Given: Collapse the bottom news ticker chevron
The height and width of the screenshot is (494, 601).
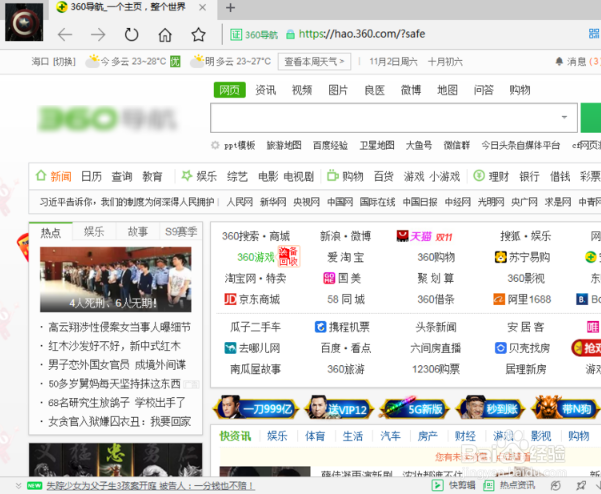Looking at the screenshot, I should point(18,486).
